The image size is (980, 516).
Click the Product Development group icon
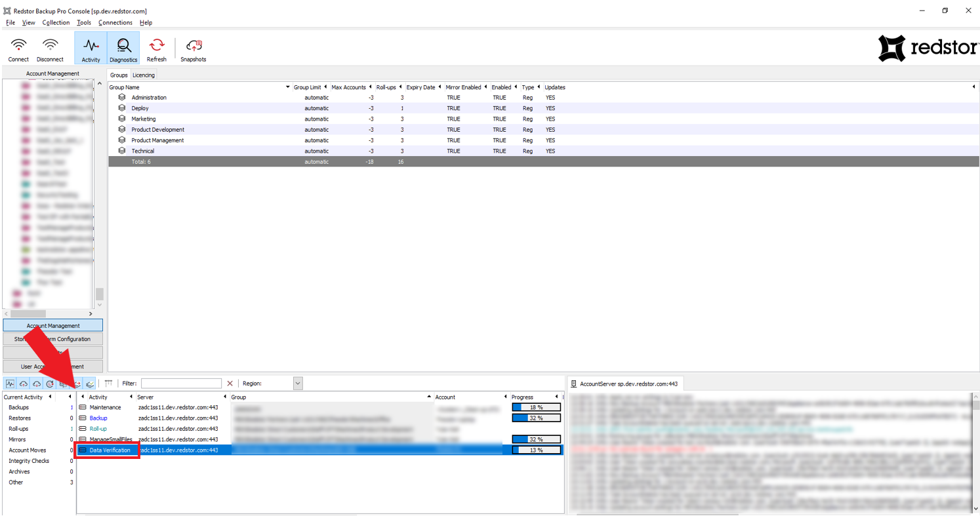tap(122, 129)
